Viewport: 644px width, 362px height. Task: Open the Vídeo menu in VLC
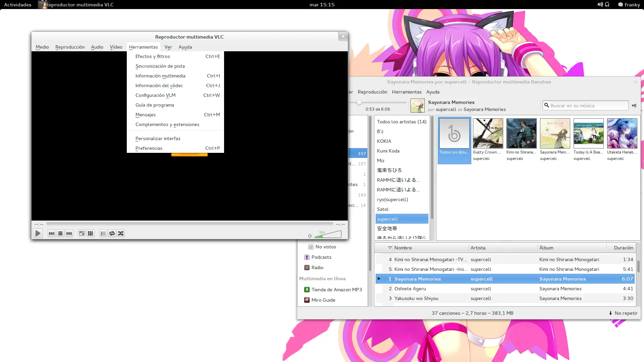[x=116, y=47]
